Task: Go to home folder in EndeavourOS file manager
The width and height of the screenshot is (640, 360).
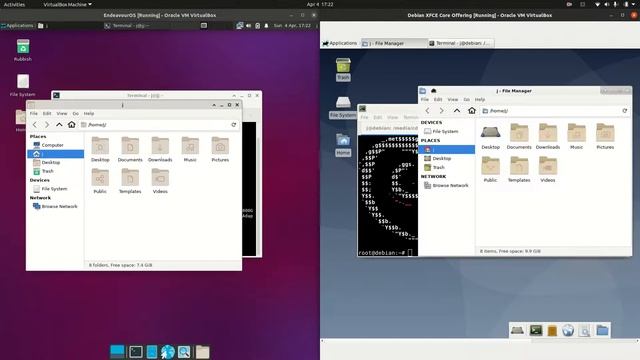Action: click(71, 124)
